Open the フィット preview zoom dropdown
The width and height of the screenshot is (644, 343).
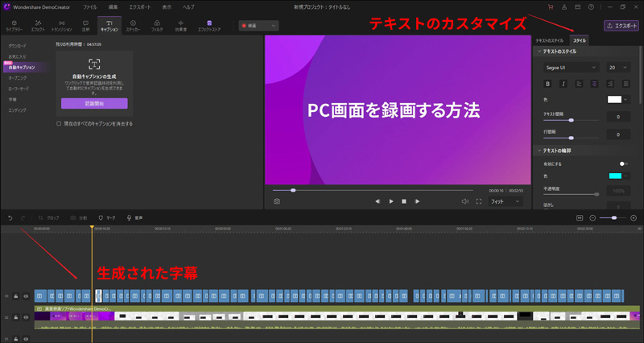coord(506,201)
